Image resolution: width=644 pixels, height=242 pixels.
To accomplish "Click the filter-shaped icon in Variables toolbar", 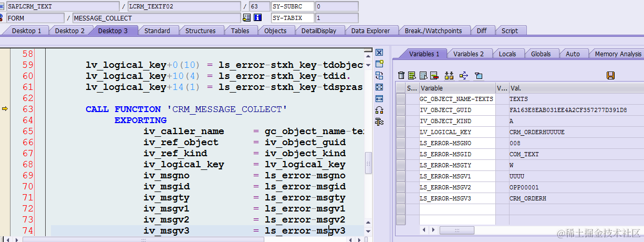I will pos(479,76).
